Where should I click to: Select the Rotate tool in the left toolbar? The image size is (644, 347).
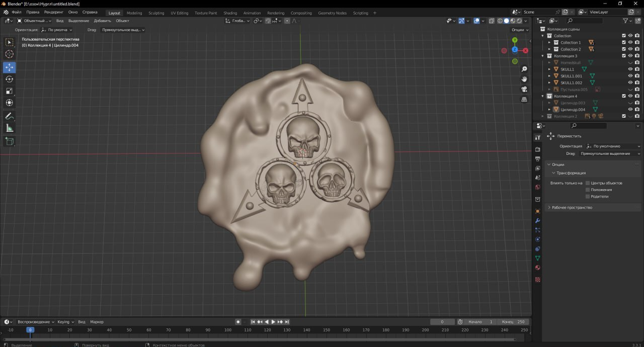(x=10, y=79)
